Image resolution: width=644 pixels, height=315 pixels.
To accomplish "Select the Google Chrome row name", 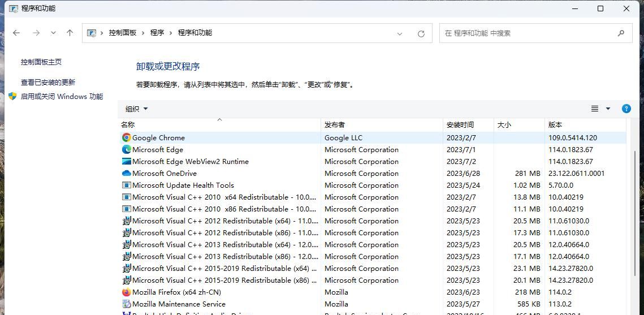I will (x=158, y=138).
